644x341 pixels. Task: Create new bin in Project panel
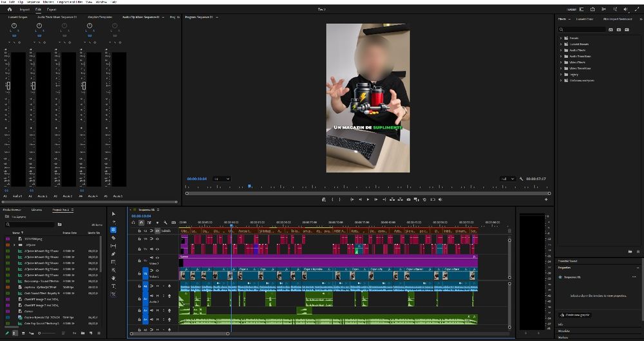82,333
